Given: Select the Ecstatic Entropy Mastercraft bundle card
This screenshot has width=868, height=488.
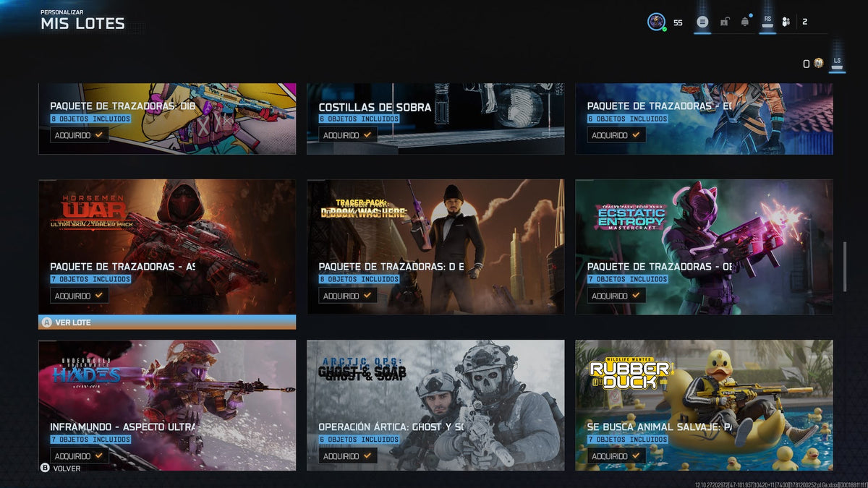Looking at the screenshot, I should coord(704,247).
